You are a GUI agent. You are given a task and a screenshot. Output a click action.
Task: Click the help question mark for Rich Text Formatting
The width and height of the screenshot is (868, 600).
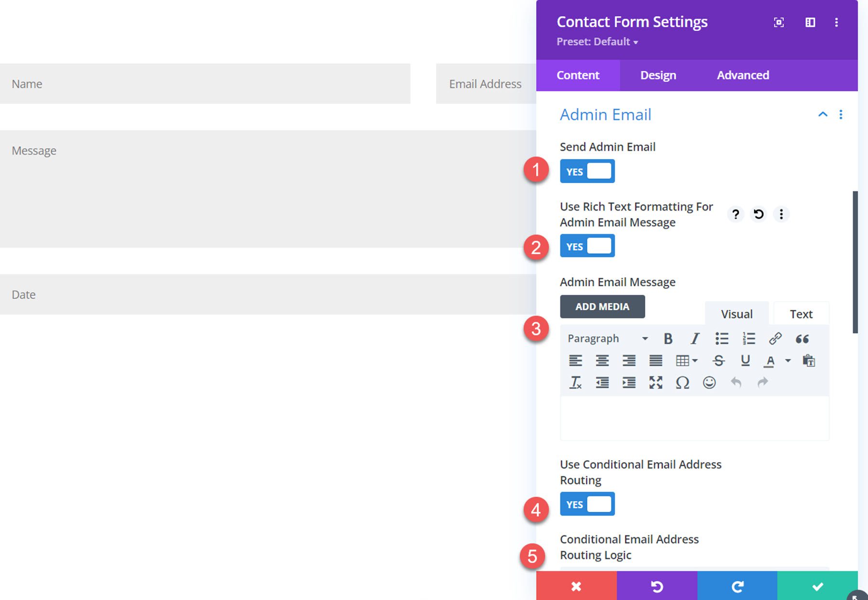point(735,214)
